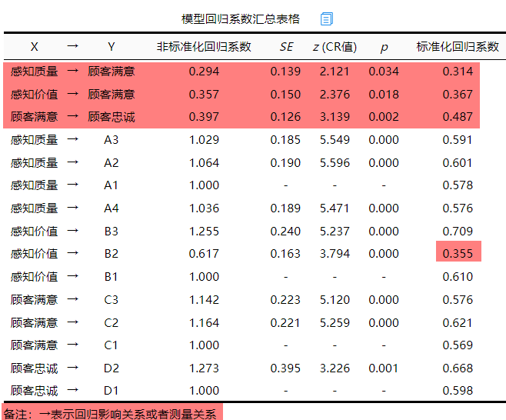506x420 pixels.
Task: Select the 标准化回归系数 column header
Action: (458, 46)
